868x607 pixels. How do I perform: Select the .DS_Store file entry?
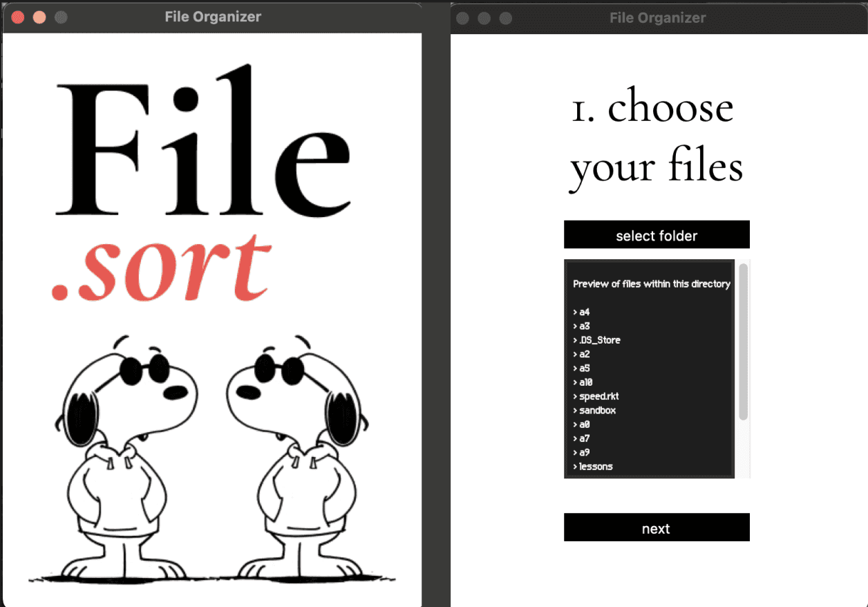[x=597, y=339]
